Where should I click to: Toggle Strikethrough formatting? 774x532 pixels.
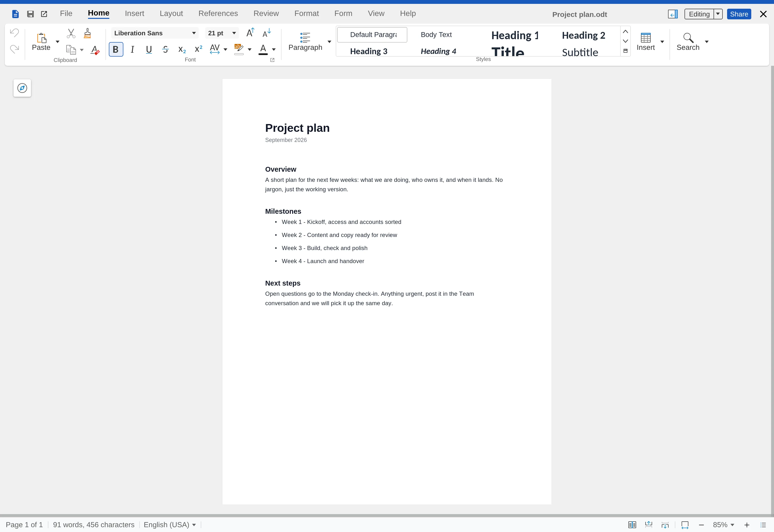165,49
